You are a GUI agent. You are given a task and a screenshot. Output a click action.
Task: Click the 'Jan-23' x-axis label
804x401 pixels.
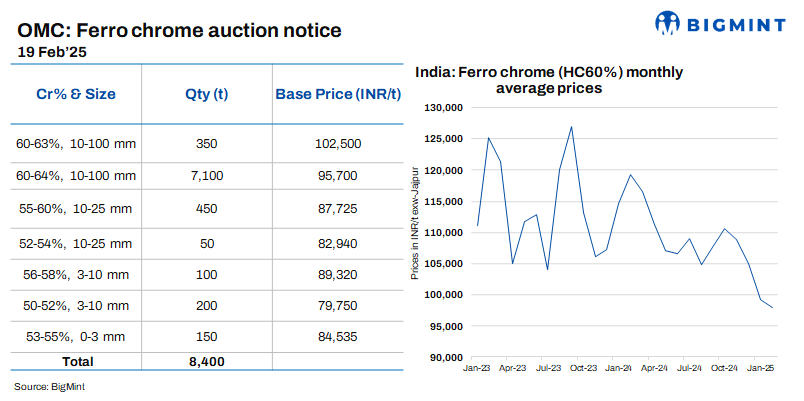[477, 369]
